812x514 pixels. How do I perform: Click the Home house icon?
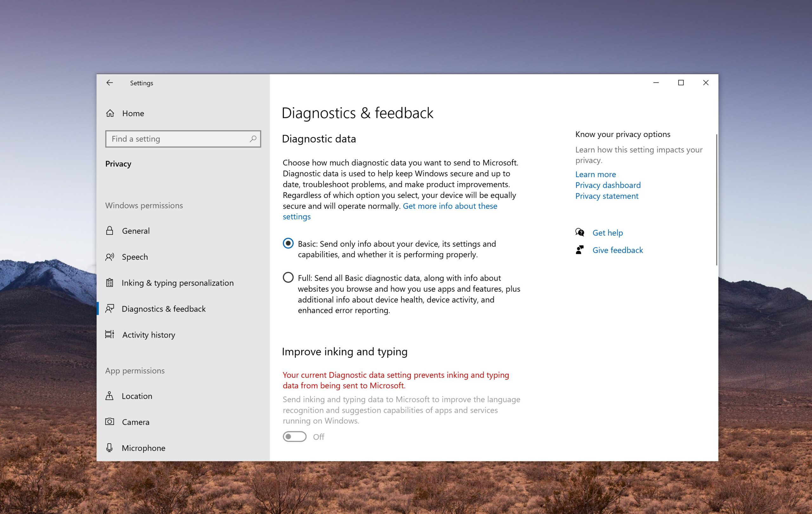coord(110,113)
